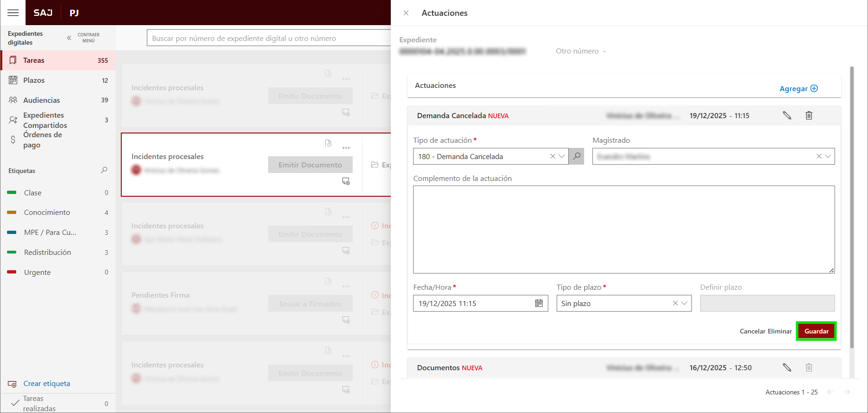Close the Actuaciones panel
Image resolution: width=868 pixels, height=413 pixels.
[x=406, y=13]
